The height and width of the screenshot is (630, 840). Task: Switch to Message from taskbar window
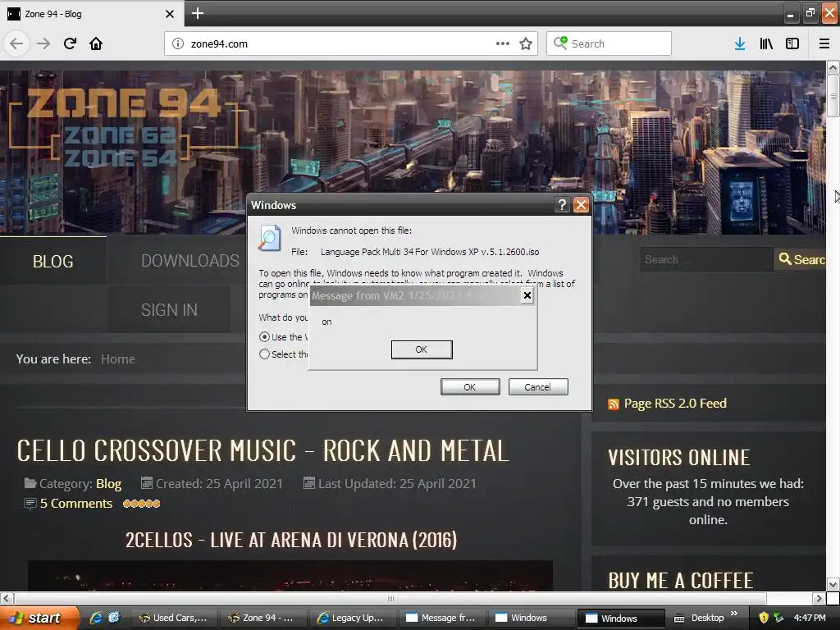[x=442, y=618]
